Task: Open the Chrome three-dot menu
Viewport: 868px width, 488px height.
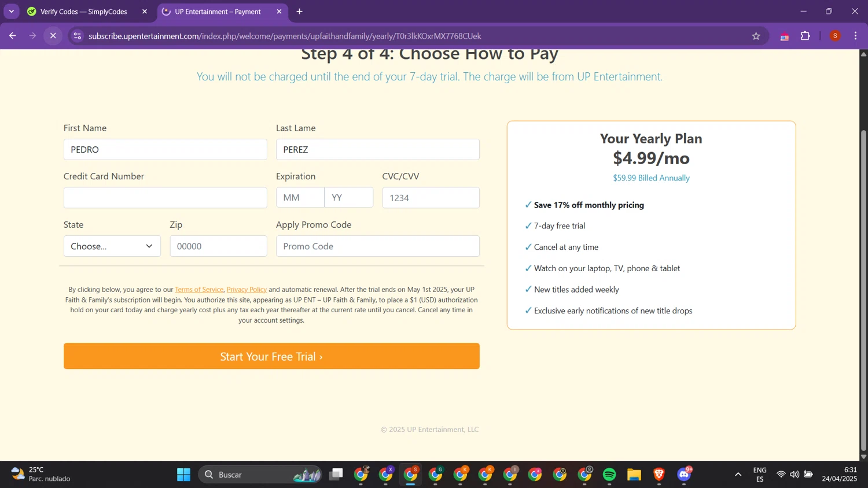Action: coord(855,36)
